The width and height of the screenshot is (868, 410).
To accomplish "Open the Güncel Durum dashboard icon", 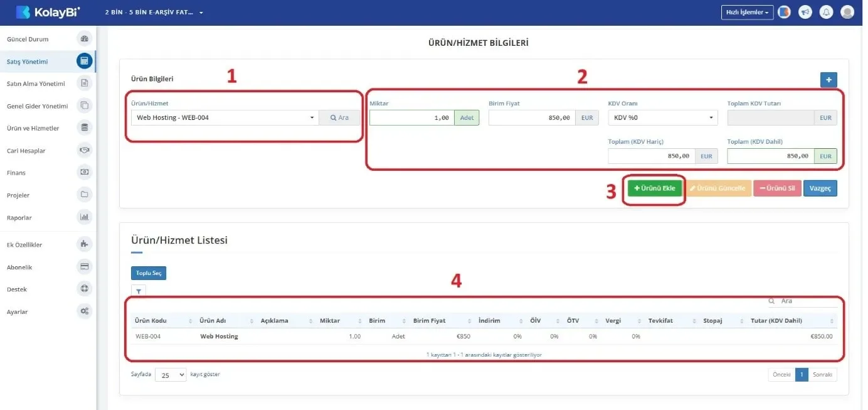I will click(84, 39).
